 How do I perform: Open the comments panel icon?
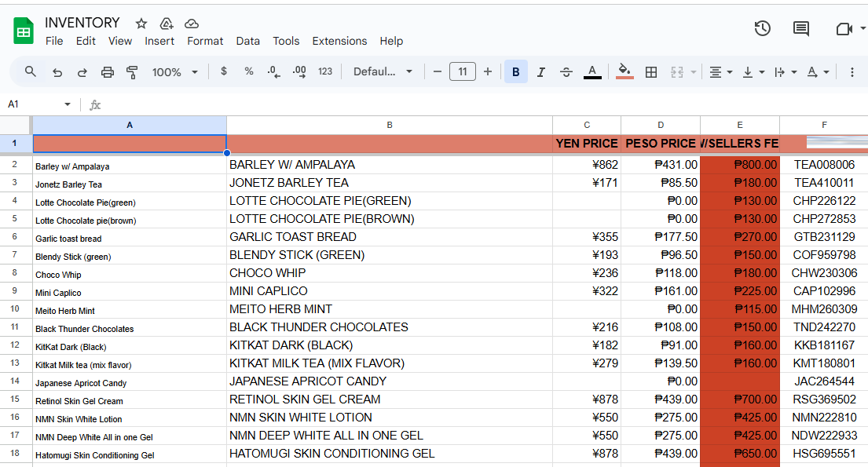tap(801, 28)
